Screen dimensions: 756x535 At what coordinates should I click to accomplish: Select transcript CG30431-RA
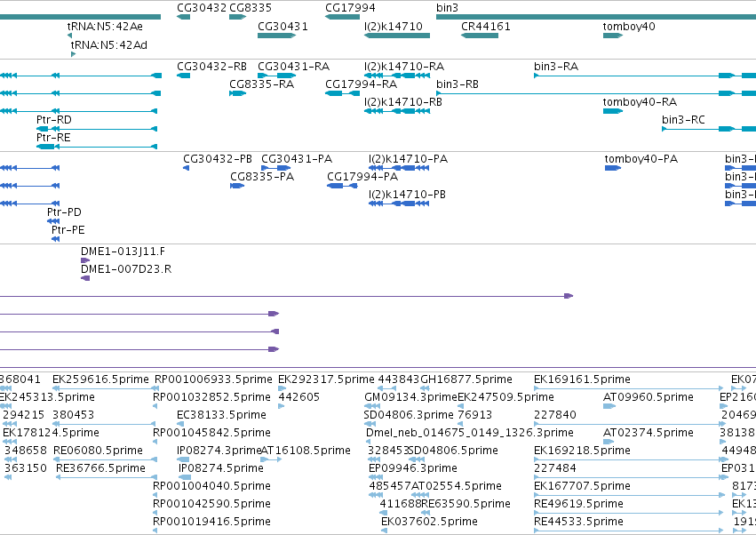click(277, 76)
